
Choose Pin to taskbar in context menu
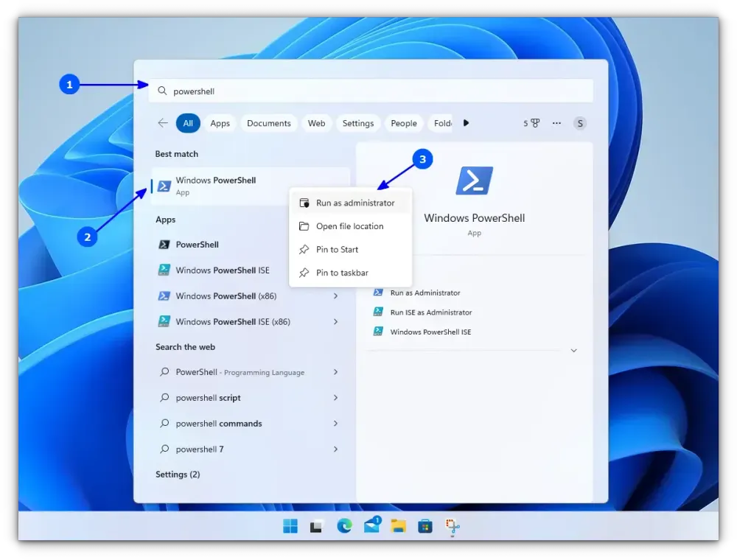pos(351,273)
